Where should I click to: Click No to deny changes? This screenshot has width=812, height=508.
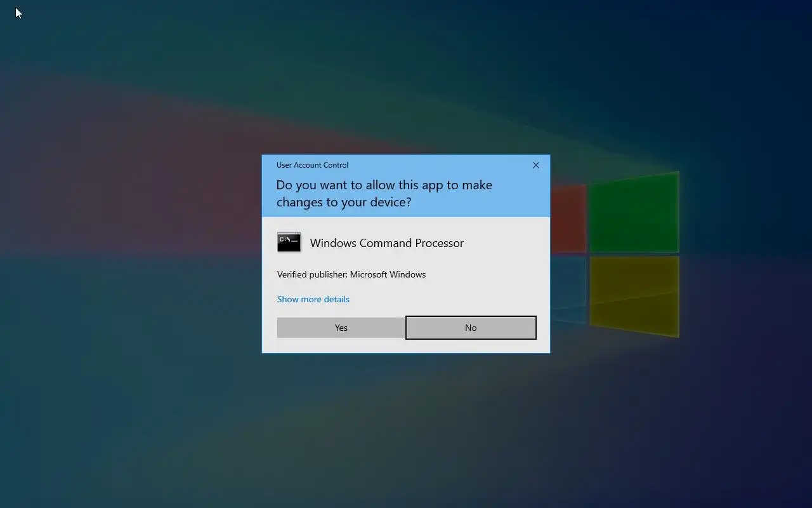tap(471, 328)
